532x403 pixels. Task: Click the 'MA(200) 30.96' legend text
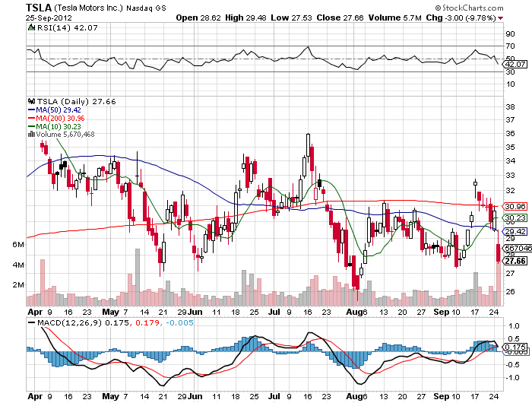60,118
